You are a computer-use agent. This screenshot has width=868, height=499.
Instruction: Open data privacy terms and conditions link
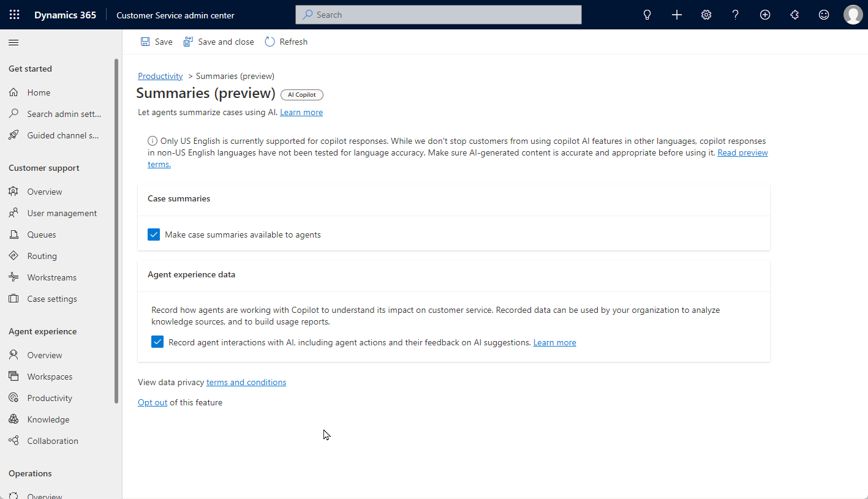[246, 382]
